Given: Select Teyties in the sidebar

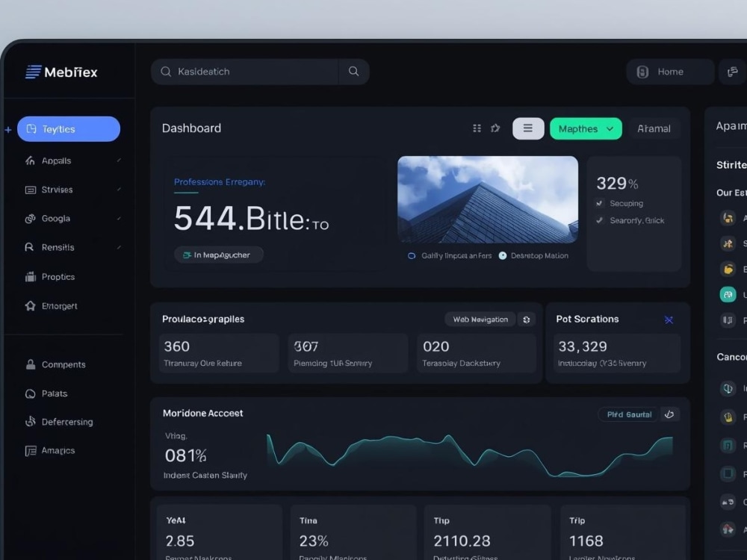Looking at the screenshot, I should pyautogui.click(x=69, y=129).
